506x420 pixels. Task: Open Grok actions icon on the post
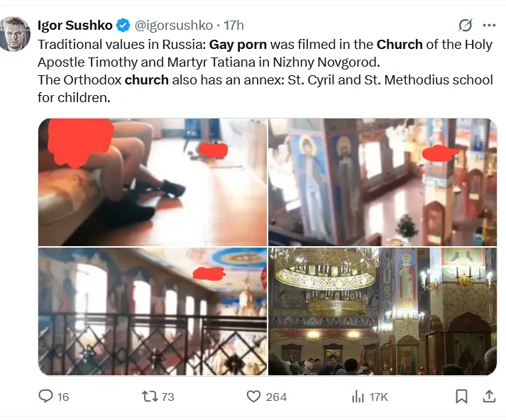pos(465,26)
